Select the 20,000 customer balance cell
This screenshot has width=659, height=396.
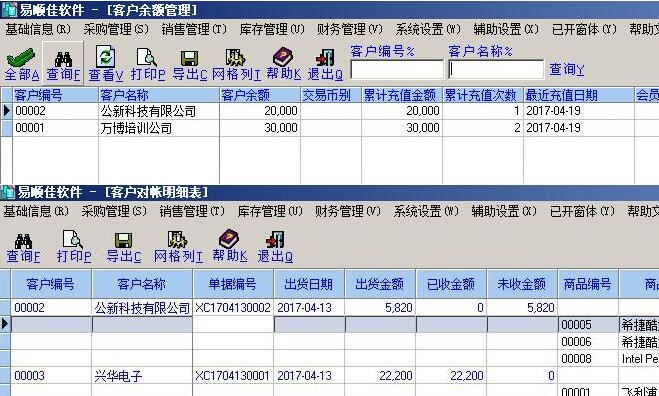click(260, 111)
